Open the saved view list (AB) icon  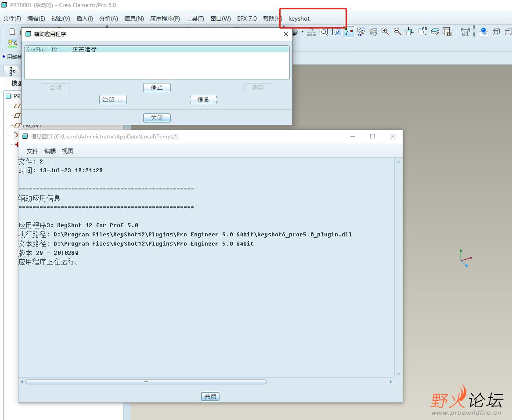pos(422,31)
